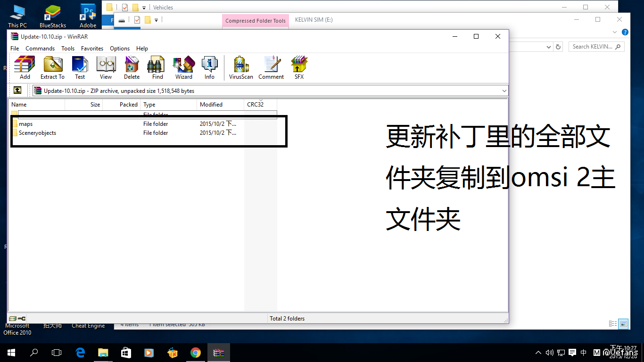
Task: Launch the Wizard tool
Action: click(184, 68)
